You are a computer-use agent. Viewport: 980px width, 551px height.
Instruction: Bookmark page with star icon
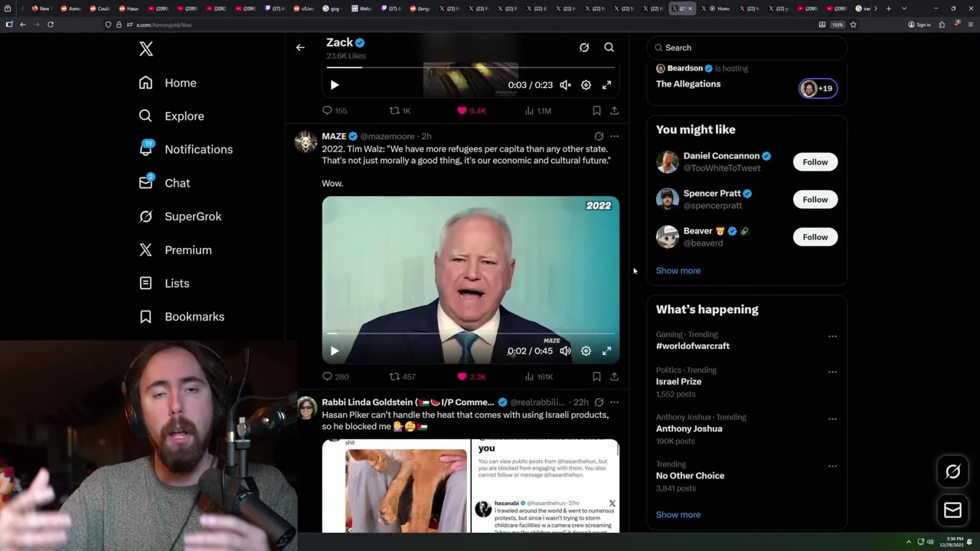click(853, 24)
